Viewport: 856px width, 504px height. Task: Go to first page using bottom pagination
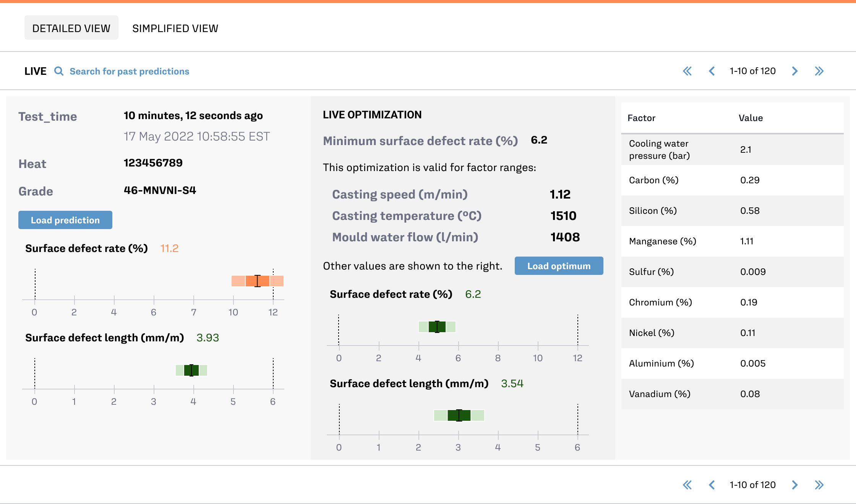pyautogui.click(x=687, y=485)
